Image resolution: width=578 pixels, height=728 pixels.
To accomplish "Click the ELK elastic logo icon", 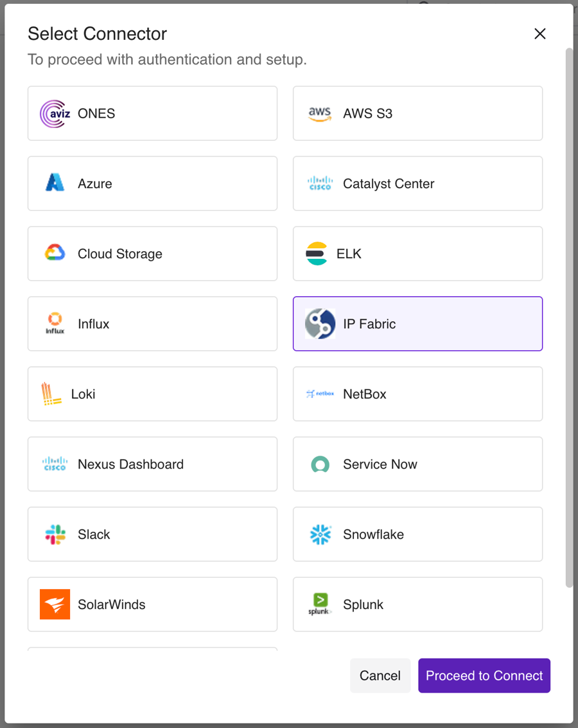I will click(x=317, y=254).
